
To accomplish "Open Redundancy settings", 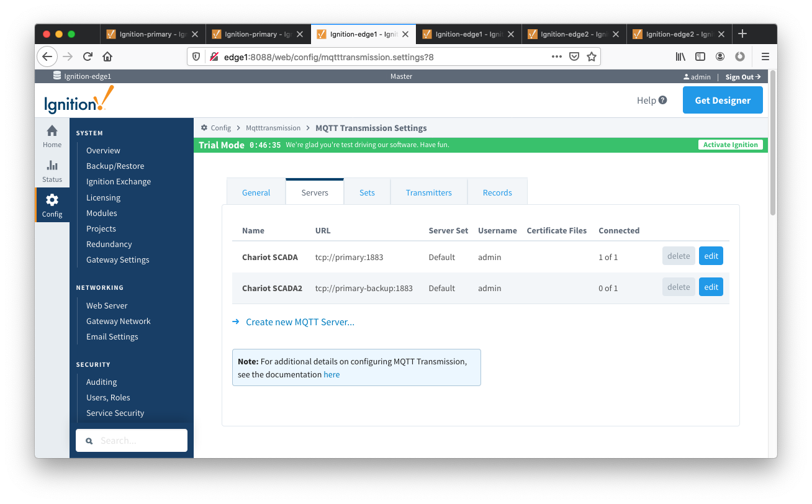I will (109, 244).
